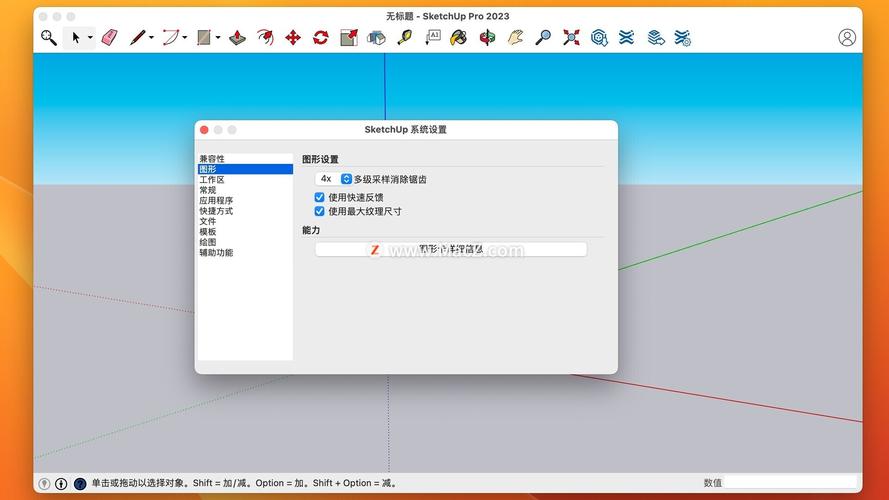This screenshot has height=500, width=889.
Task: Pick the Tape Measure tool
Action: (404, 38)
